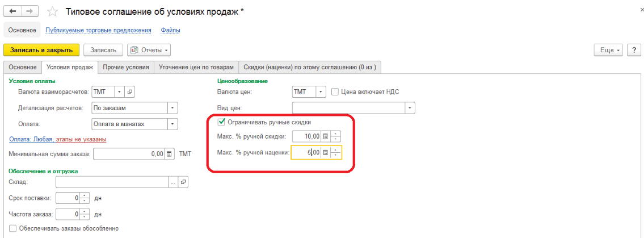Click ellipsis select button for Склад

pyautogui.click(x=173, y=182)
